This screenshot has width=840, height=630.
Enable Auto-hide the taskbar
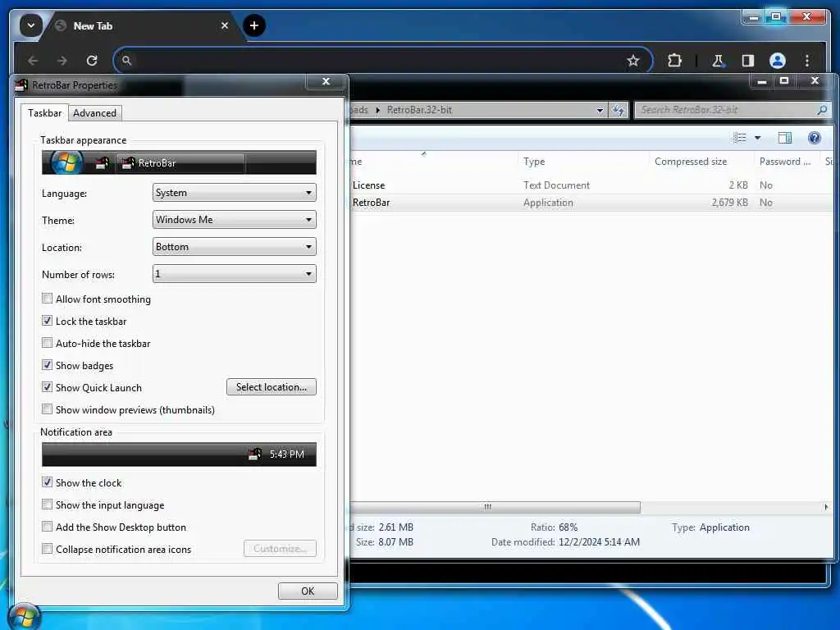pos(47,343)
